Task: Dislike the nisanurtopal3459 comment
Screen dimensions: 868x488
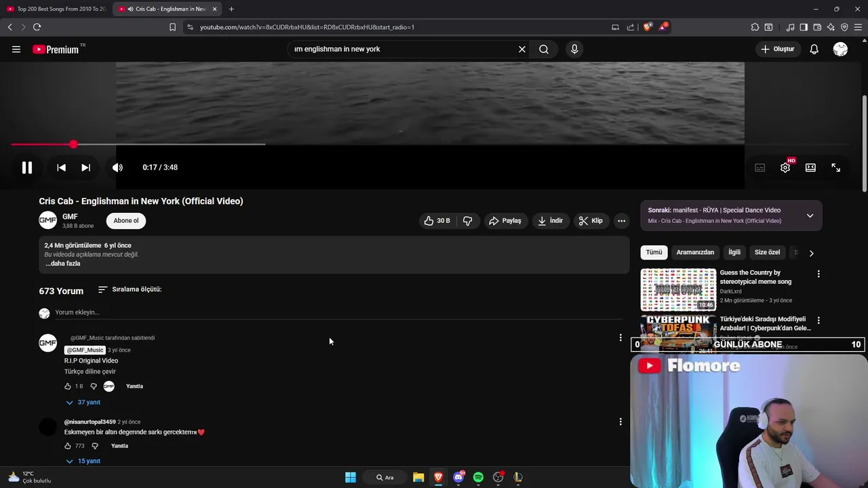Action: click(95, 446)
